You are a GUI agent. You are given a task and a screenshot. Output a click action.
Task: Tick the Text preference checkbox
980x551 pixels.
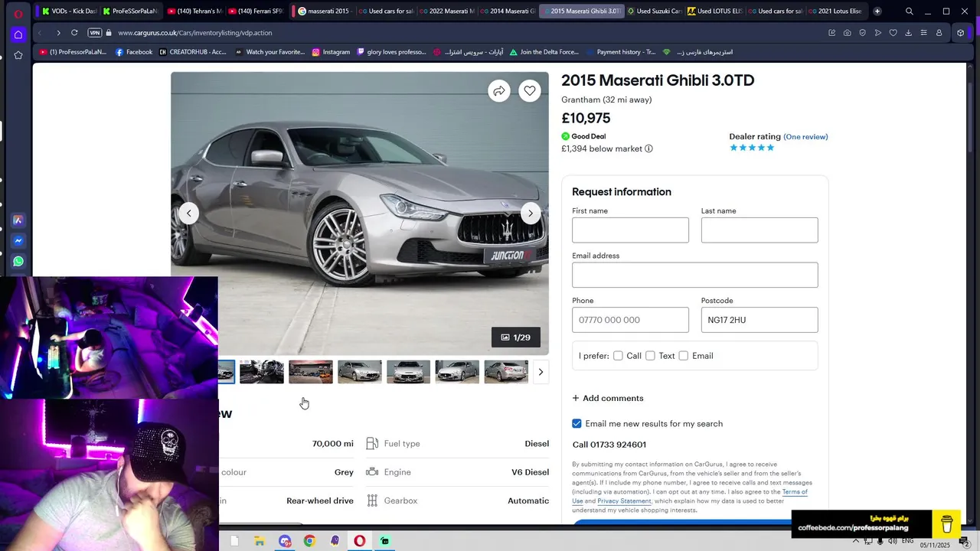(650, 356)
